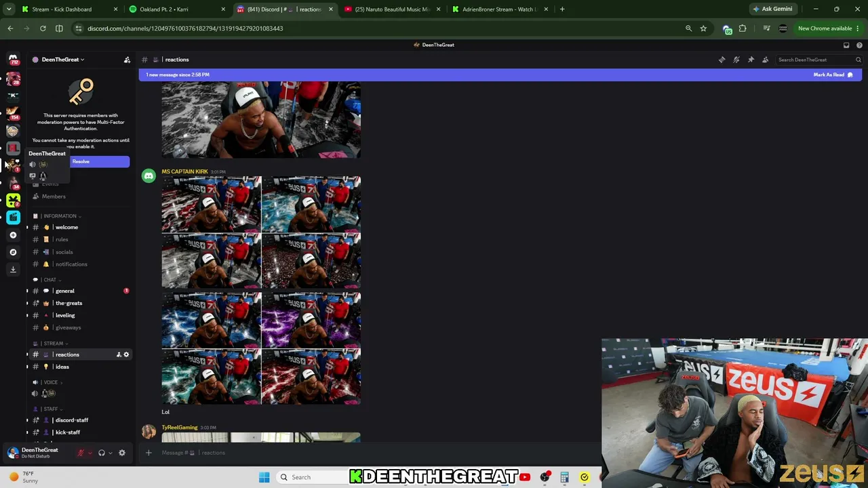Collapse the STAFF category
The image size is (868, 488).
tap(47, 409)
